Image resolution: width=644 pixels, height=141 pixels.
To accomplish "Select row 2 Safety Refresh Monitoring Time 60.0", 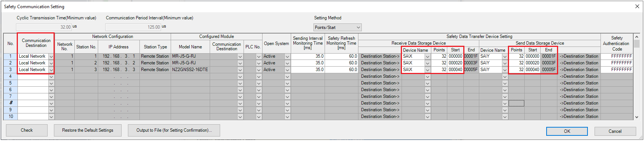I will [341, 63].
